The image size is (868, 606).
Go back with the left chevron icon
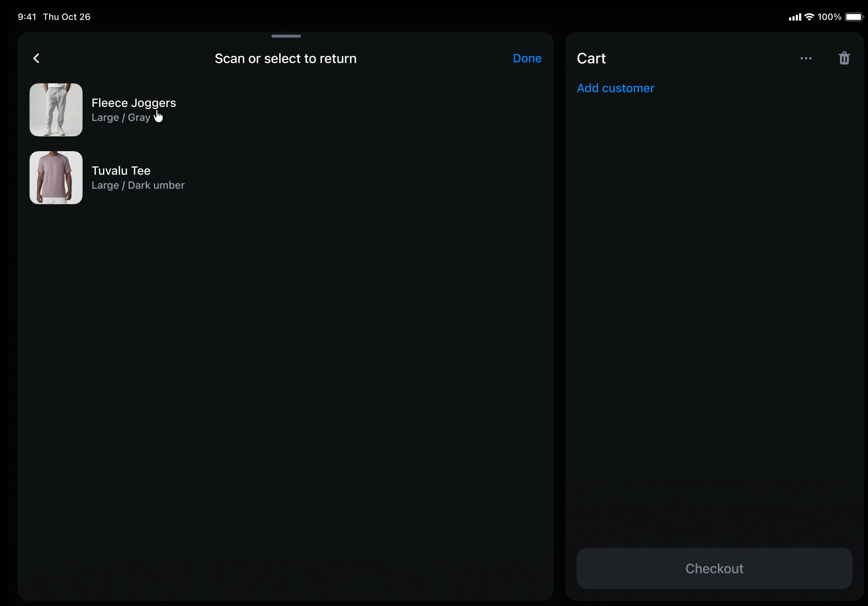36,58
